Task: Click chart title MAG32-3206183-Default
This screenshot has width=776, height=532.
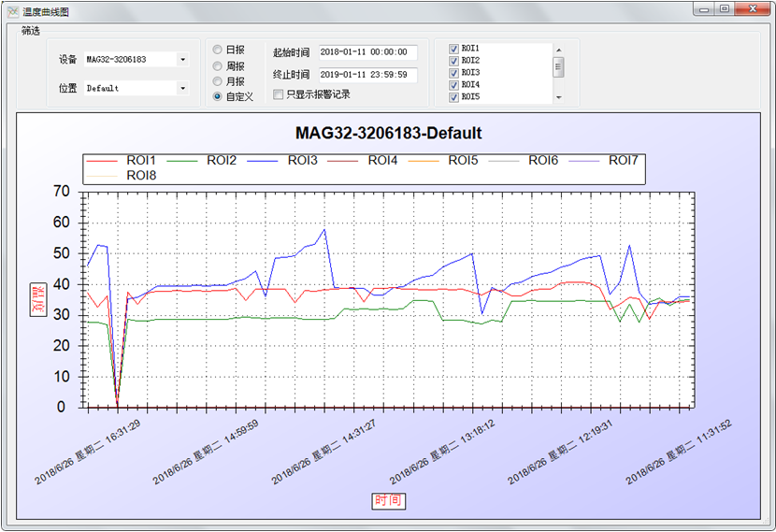Action: point(389,133)
